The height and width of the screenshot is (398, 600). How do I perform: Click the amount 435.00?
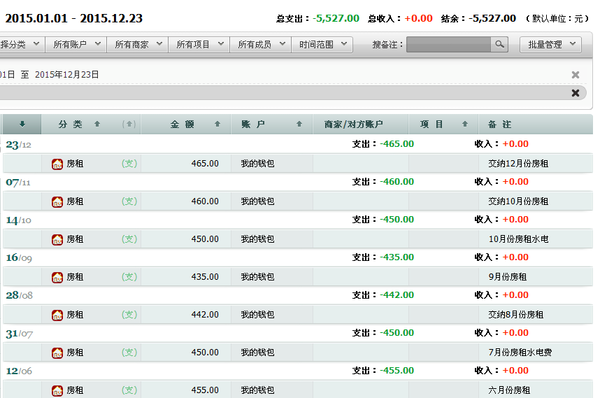click(205, 277)
